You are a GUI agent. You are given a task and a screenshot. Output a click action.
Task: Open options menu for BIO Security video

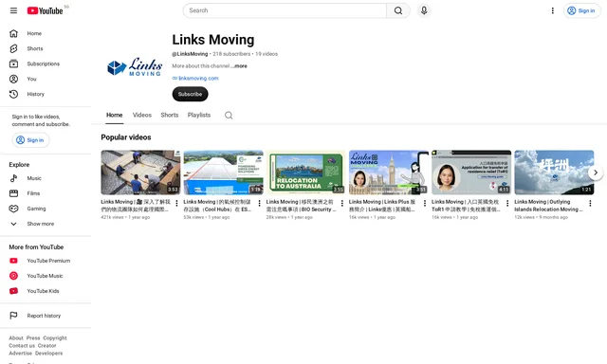click(x=341, y=203)
